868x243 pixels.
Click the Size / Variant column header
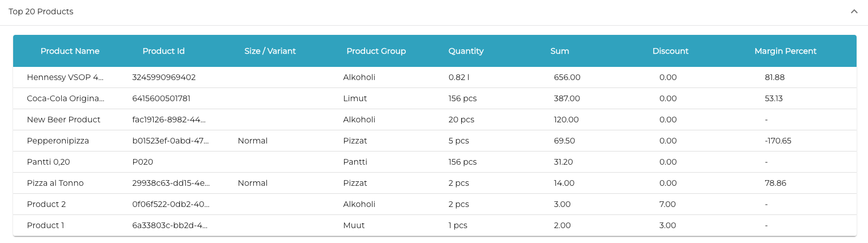pos(270,51)
